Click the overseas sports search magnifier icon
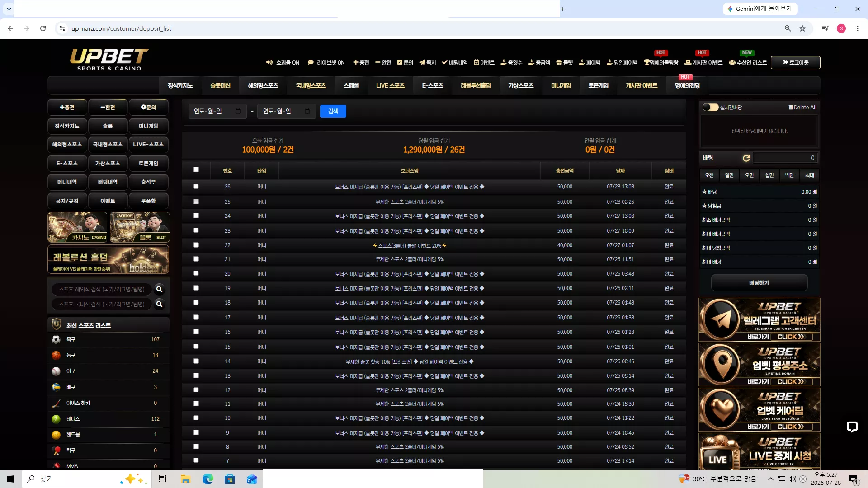Screen dimensions: 868x488 click(x=159, y=289)
